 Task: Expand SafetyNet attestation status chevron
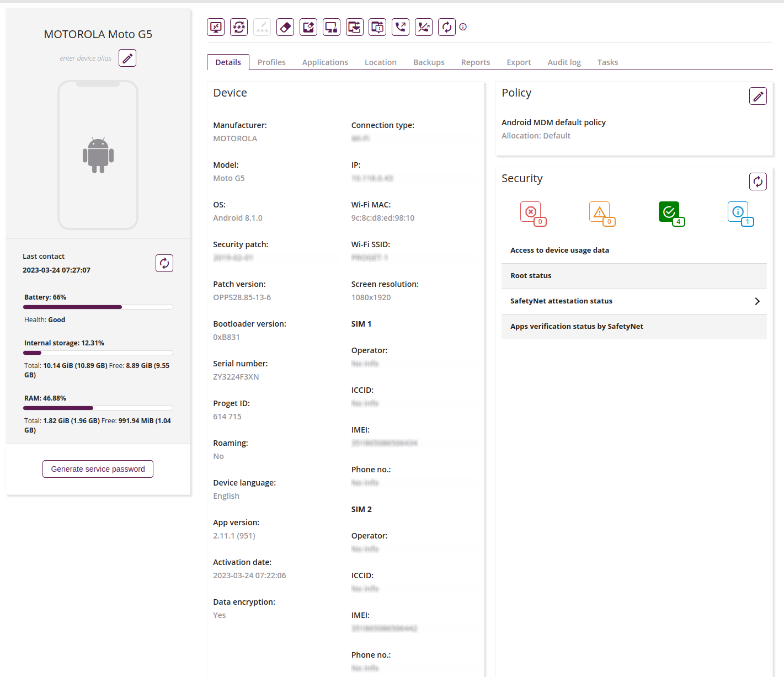click(x=757, y=301)
